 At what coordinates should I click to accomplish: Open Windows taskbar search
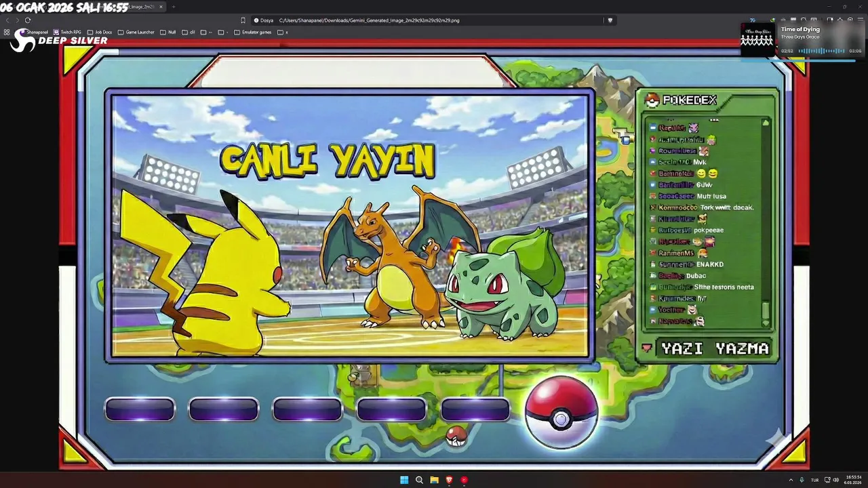[419, 480]
